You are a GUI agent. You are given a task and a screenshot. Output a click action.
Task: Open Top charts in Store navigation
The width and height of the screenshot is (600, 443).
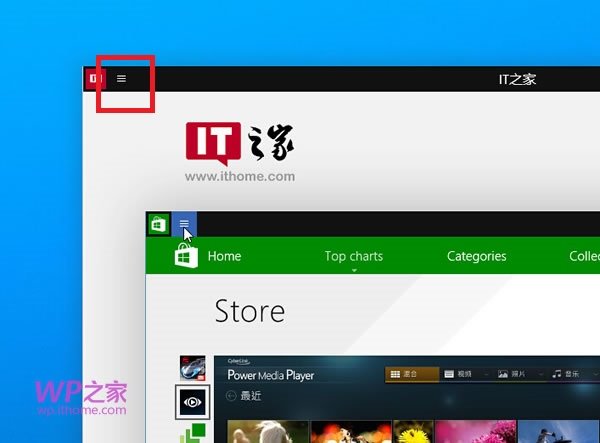[x=354, y=256]
